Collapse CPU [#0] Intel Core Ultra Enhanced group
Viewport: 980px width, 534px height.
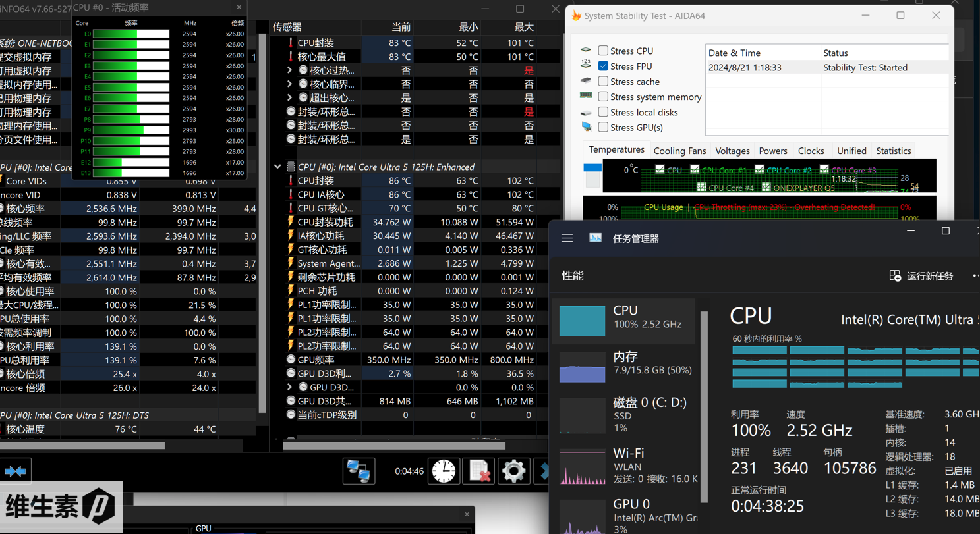coord(277,167)
